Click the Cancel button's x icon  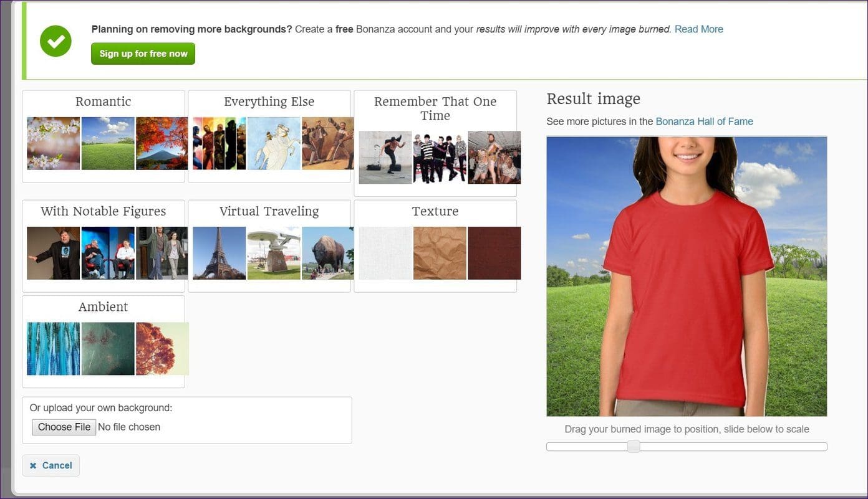click(33, 466)
